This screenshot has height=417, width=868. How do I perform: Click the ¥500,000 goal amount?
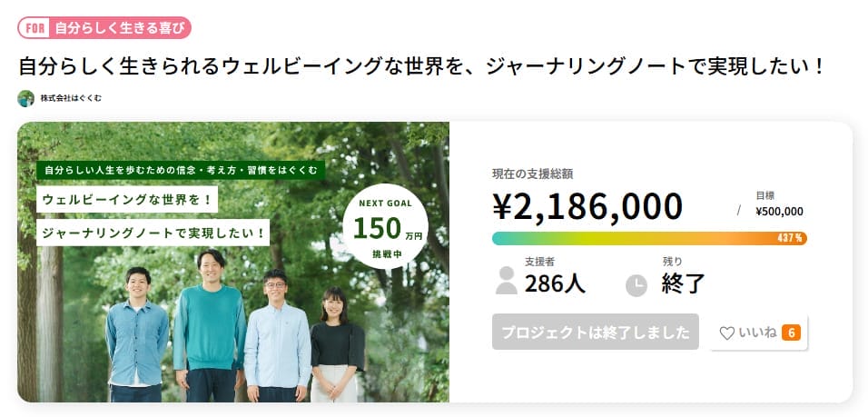click(x=779, y=212)
